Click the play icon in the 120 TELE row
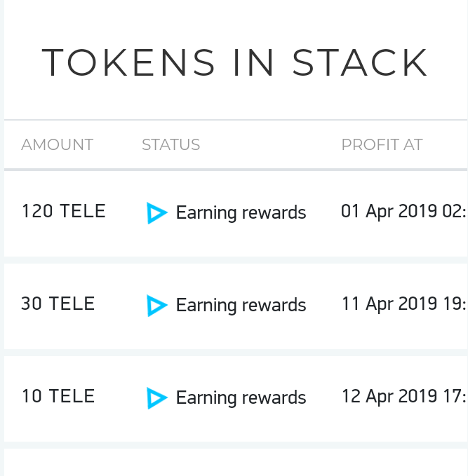 [x=156, y=213]
